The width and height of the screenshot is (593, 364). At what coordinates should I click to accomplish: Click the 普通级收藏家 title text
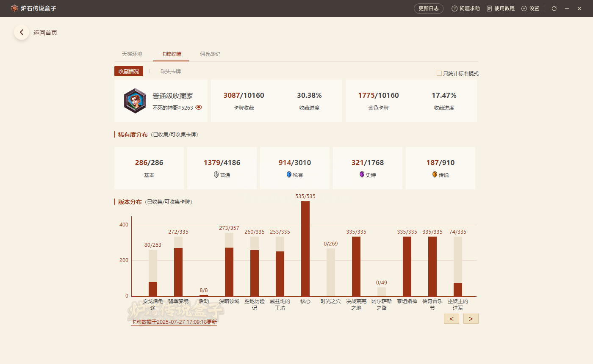(173, 96)
